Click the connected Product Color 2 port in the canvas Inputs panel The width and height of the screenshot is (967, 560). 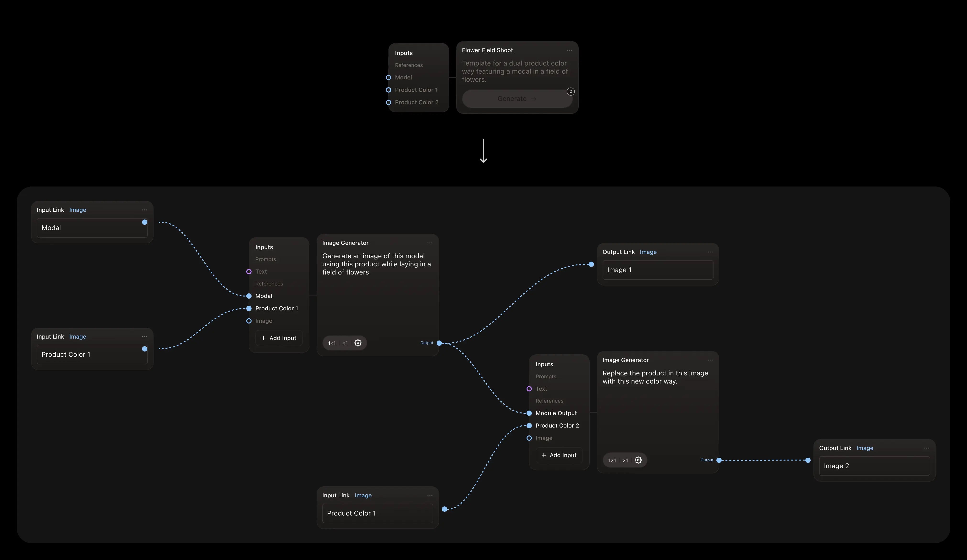[529, 426]
